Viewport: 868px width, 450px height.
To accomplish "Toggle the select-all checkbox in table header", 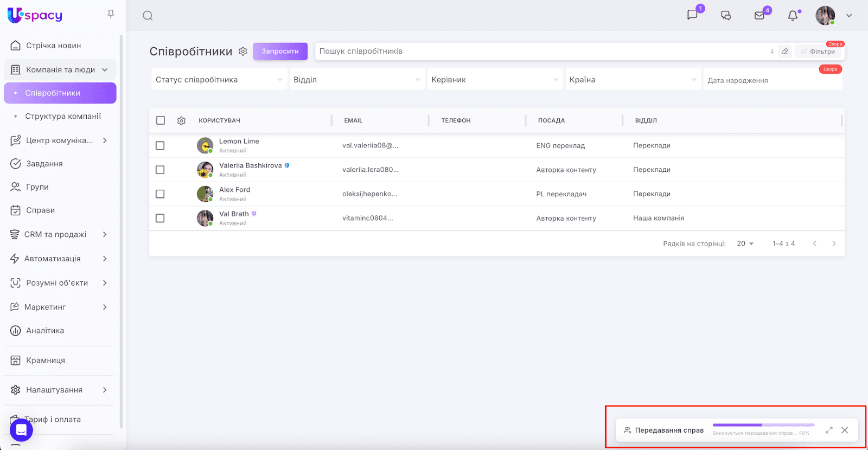I will click(x=161, y=120).
